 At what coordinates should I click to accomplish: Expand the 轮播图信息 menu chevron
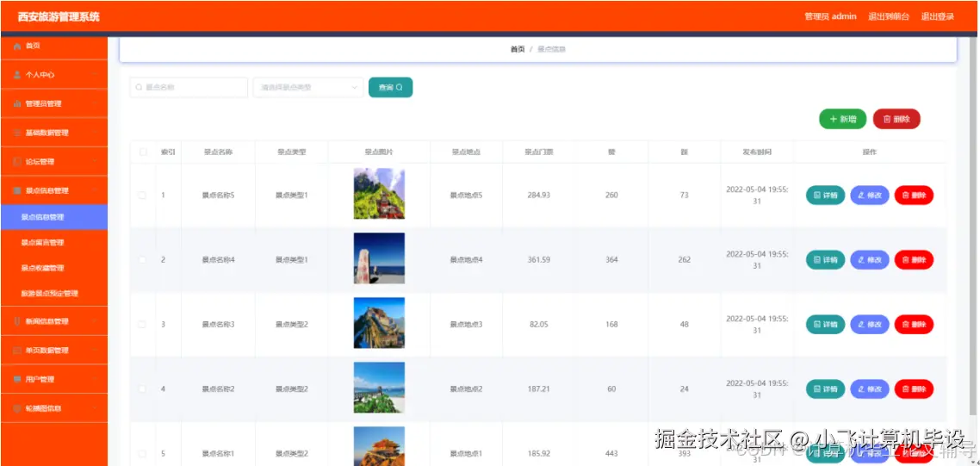[x=95, y=408]
